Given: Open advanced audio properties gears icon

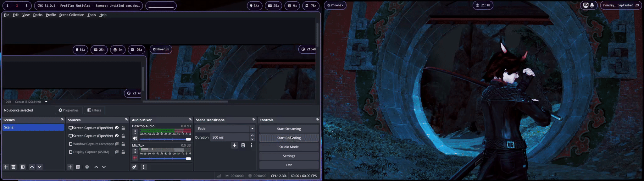Looking at the screenshot, I should pos(134,167).
